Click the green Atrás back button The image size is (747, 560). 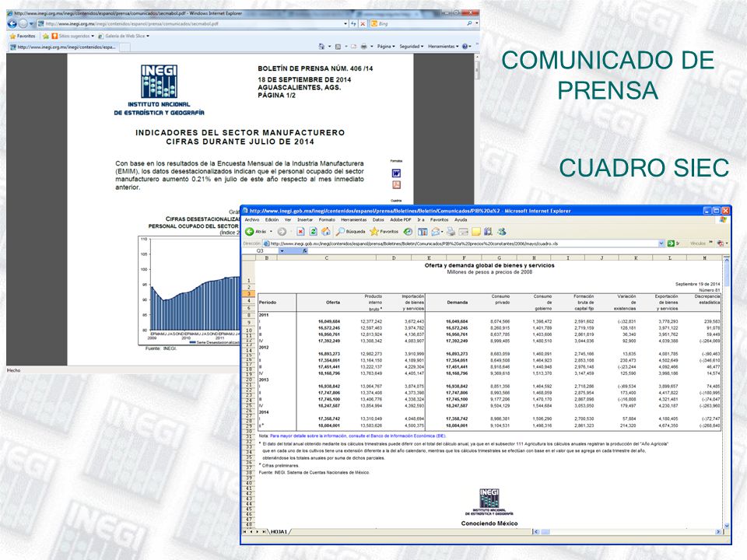point(256,232)
